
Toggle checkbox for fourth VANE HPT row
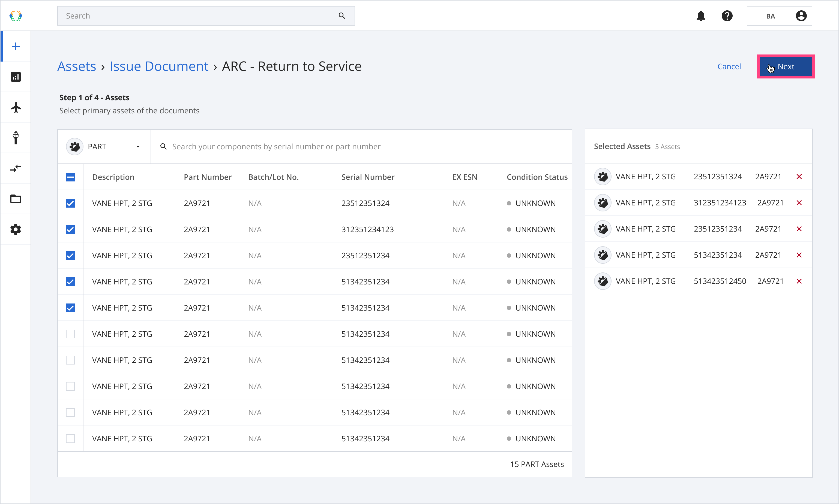tap(71, 282)
